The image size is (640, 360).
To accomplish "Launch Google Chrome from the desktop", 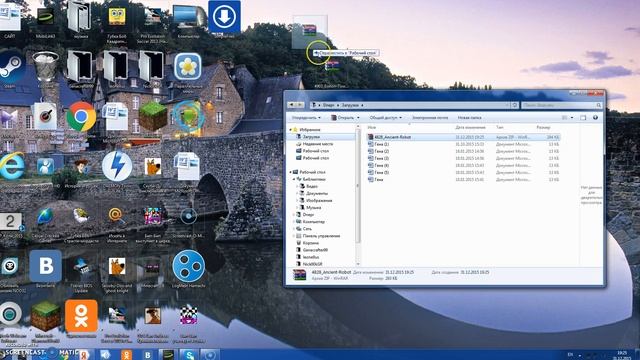I will (81, 117).
